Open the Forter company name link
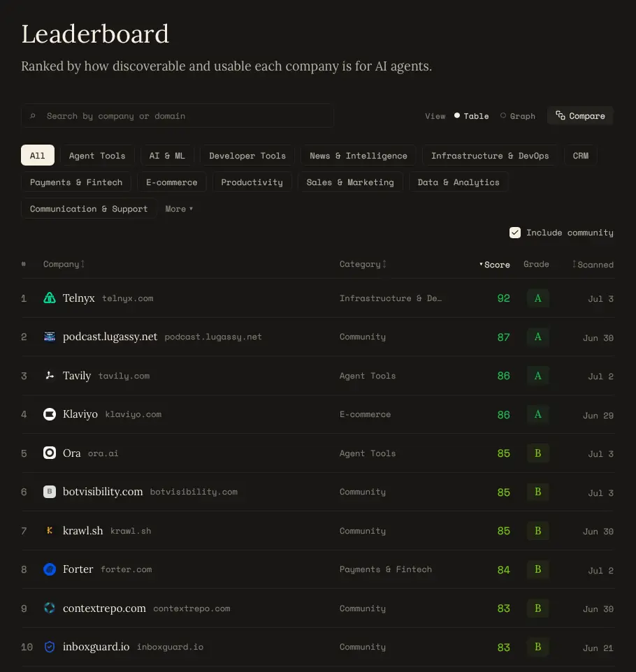The height and width of the screenshot is (672, 636). click(x=78, y=569)
